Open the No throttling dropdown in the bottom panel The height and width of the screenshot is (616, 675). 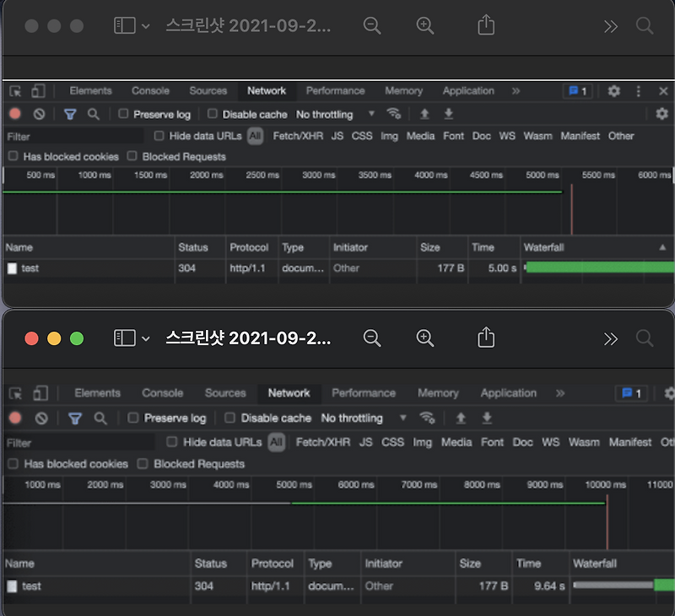tap(364, 418)
